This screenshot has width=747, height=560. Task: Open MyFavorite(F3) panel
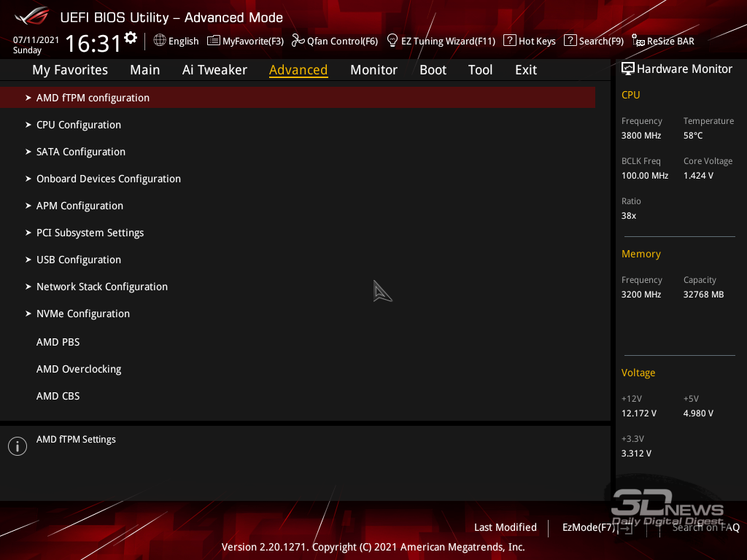(253, 42)
